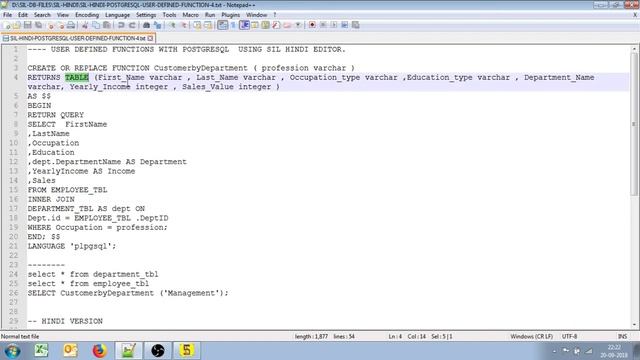640x360 pixels.
Task: Zoom in using the toolbar icon
Action: point(172,25)
